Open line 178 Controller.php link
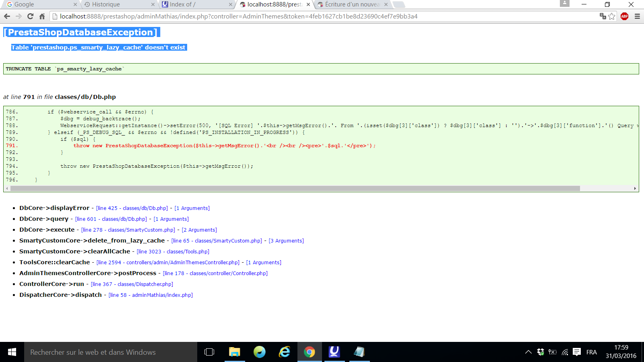Image resolution: width=644 pixels, height=362 pixels. [x=215, y=274]
